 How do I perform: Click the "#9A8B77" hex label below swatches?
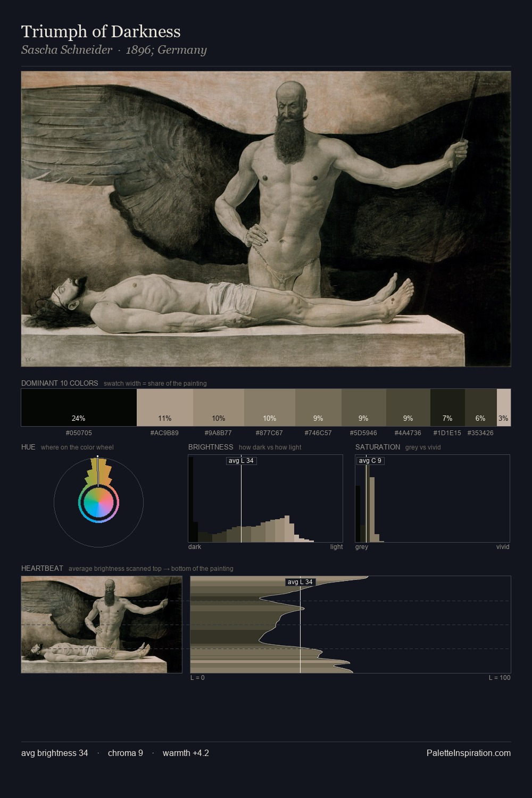pos(218,433)
